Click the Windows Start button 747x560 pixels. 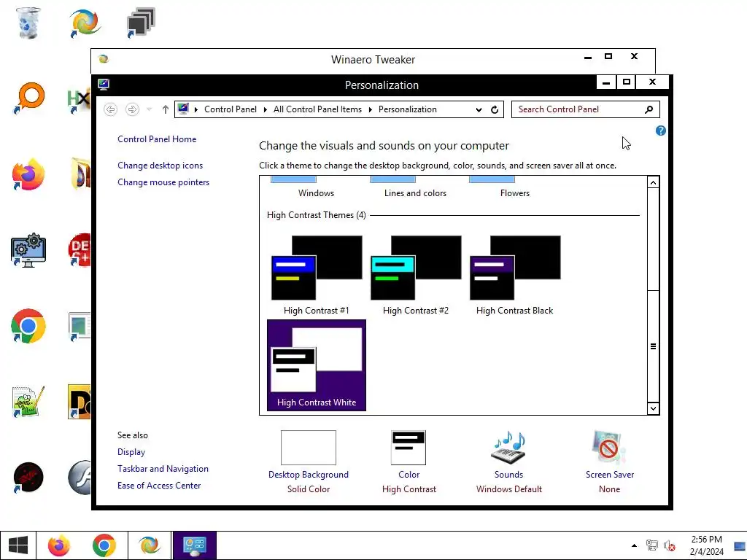coord(18,545)
